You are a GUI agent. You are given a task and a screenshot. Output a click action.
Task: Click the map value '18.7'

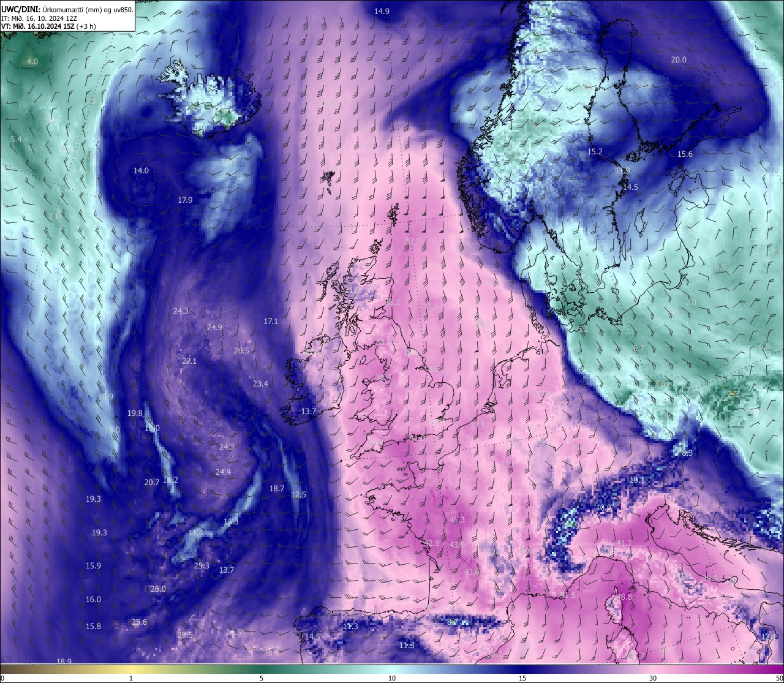coord(277,488)
